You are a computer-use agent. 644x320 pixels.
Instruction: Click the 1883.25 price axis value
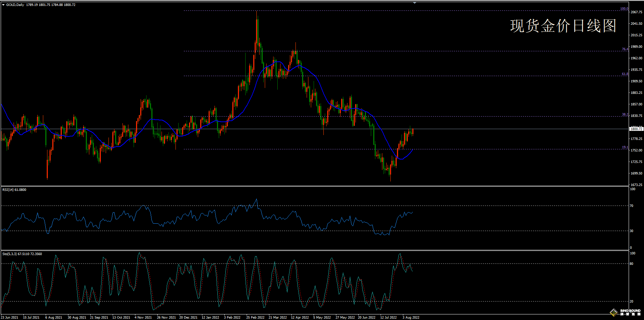637,93
